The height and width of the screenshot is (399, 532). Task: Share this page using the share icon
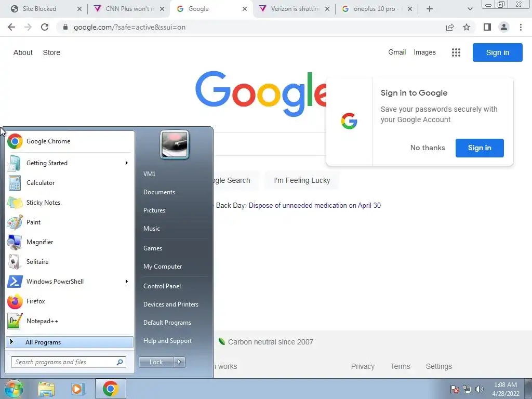tap(450, 27)
